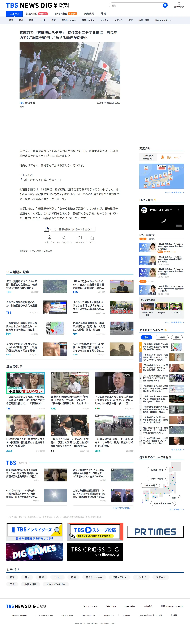
Task: Open 利用規約 in the footer
Action: (126, 615)
